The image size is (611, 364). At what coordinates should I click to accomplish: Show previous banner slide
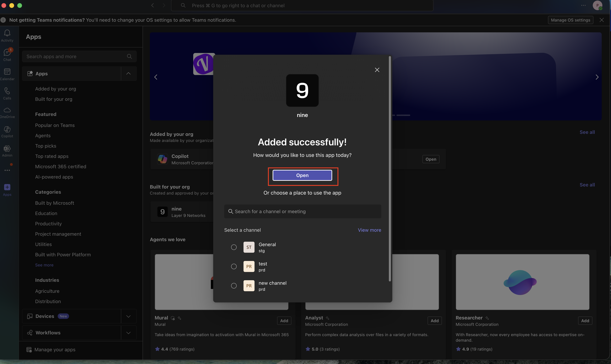156,77
